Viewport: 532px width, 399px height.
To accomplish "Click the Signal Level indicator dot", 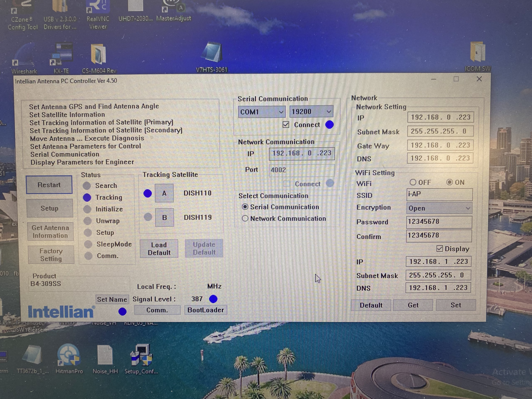I will [213, 299].
